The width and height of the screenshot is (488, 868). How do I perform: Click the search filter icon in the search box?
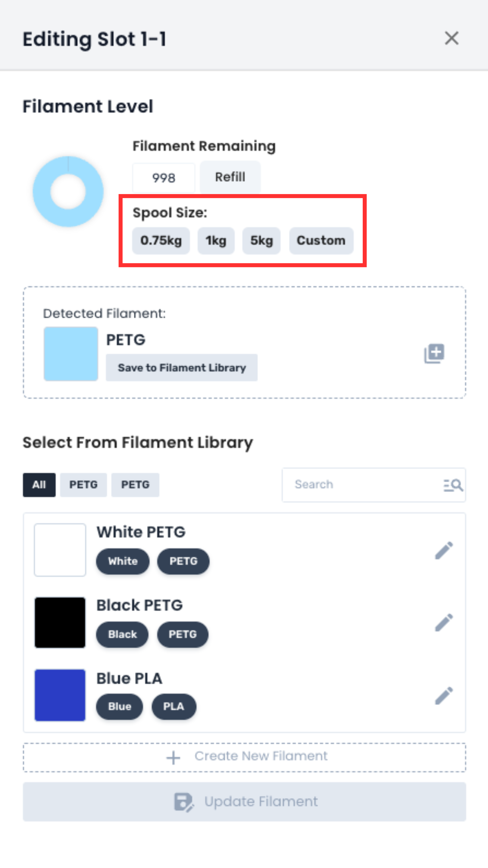(x=453, y=485)
